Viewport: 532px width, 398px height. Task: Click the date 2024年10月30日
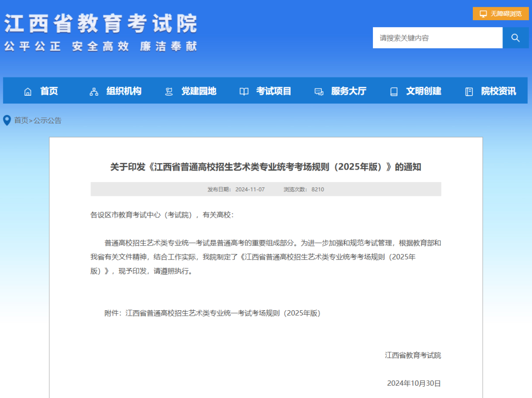coord(414,383)
